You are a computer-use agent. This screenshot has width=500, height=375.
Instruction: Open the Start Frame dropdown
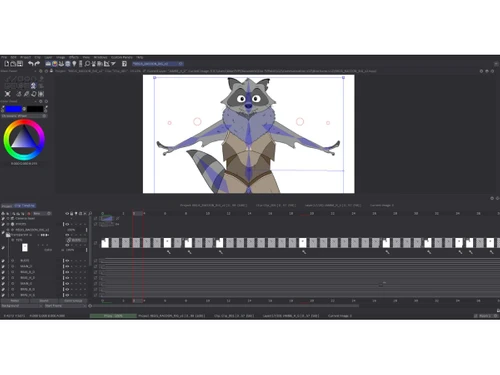point(65,306)
